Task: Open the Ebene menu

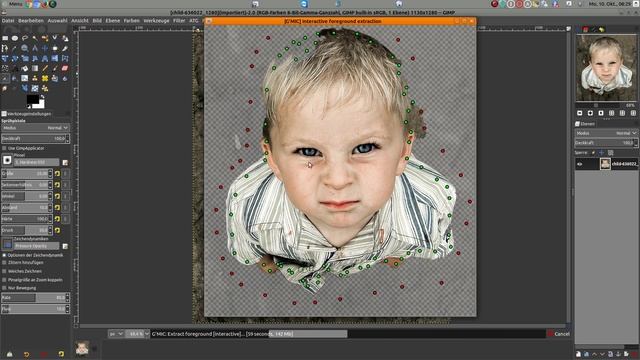Action: [x=113, y=20]
